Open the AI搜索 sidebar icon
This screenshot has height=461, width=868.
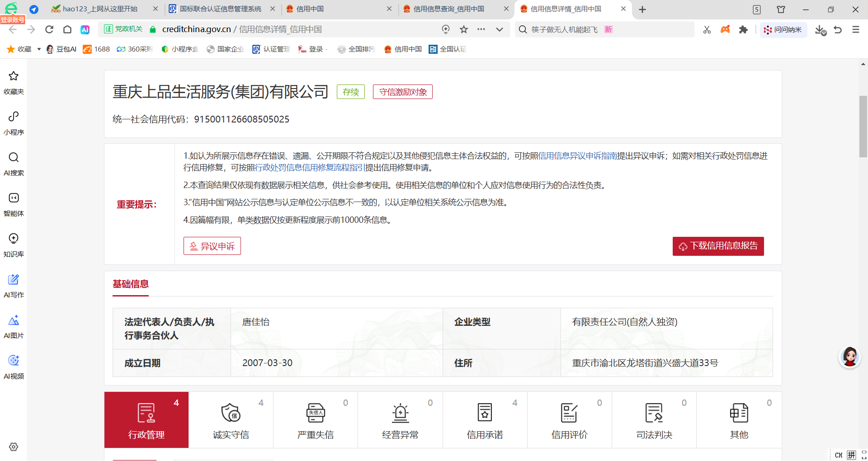[x=14, y=163]
